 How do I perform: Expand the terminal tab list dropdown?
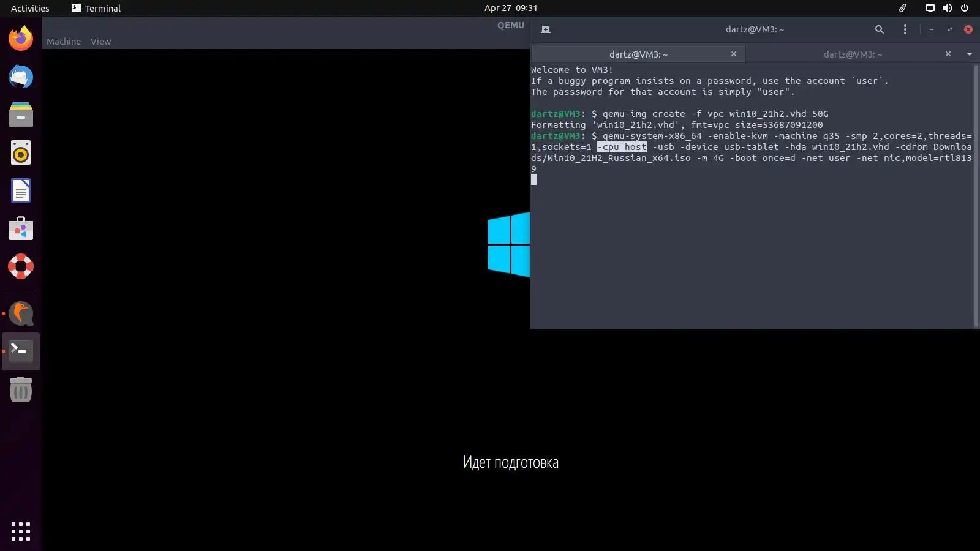click(970, 54)
